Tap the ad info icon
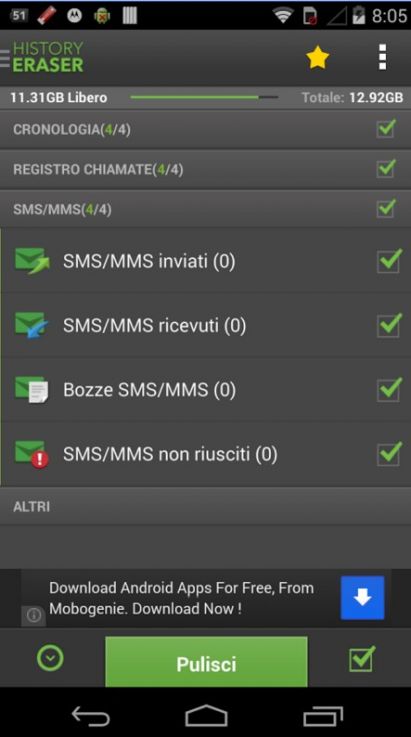 point(33,616)
